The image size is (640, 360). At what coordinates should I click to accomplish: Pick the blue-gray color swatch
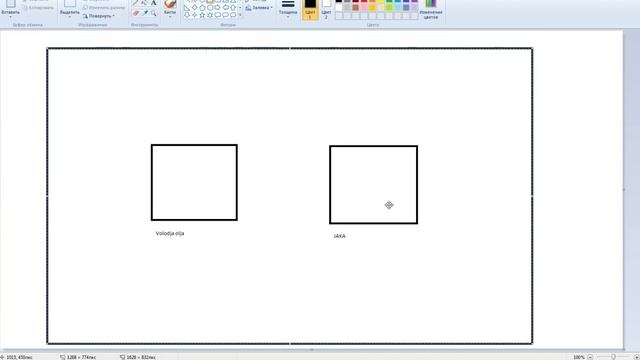pos(406,7)
